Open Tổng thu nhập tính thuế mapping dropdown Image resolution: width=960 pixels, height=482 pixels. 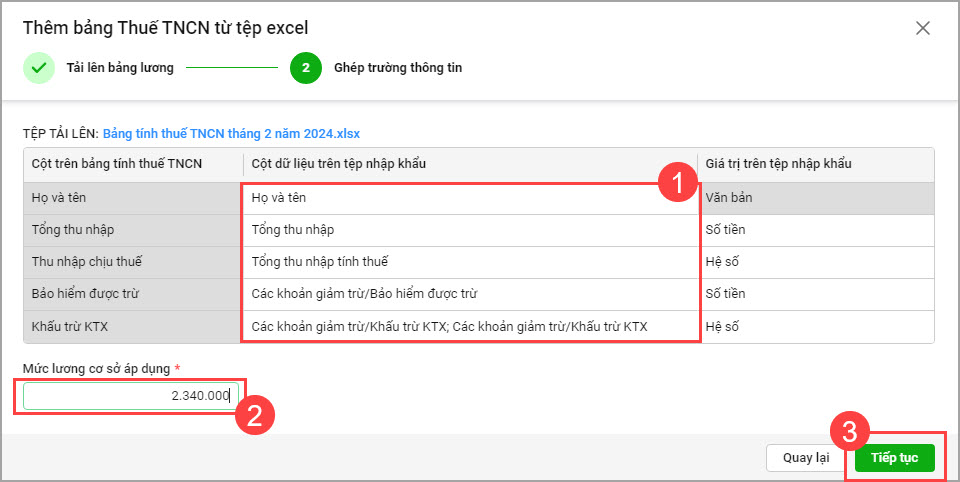(x=468, y=262)
